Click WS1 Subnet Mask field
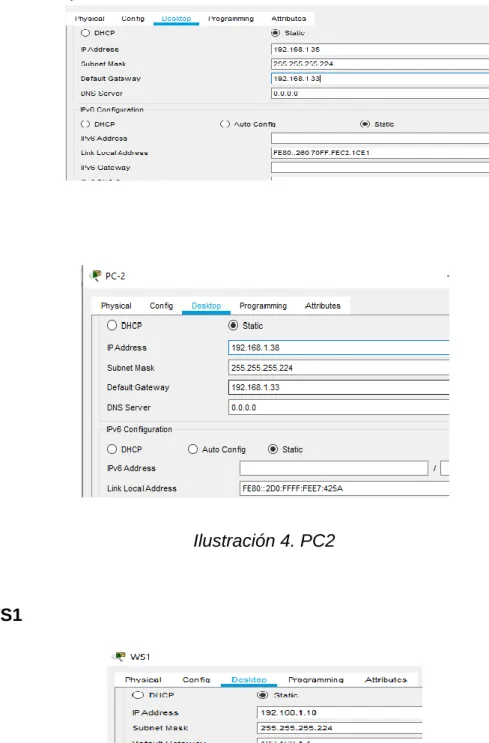Viewport: 489px width, 743px height. coord(339,727)
